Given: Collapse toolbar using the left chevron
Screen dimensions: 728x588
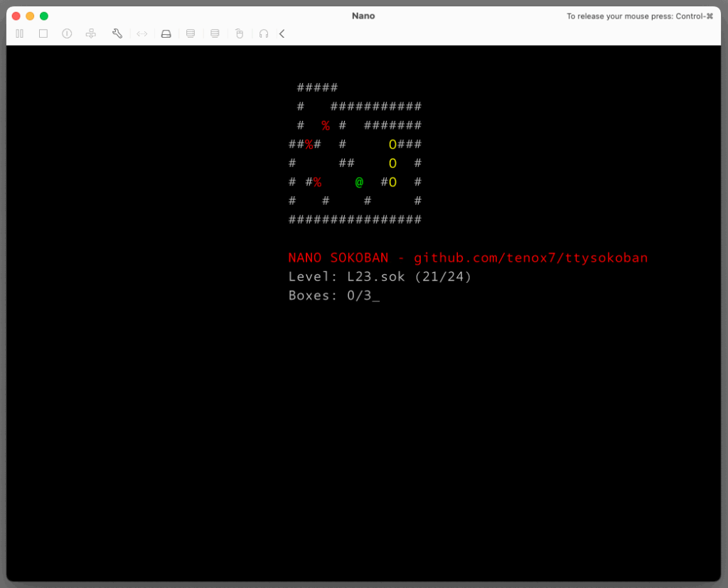Looking at the screenshot, I should (282, 33).
